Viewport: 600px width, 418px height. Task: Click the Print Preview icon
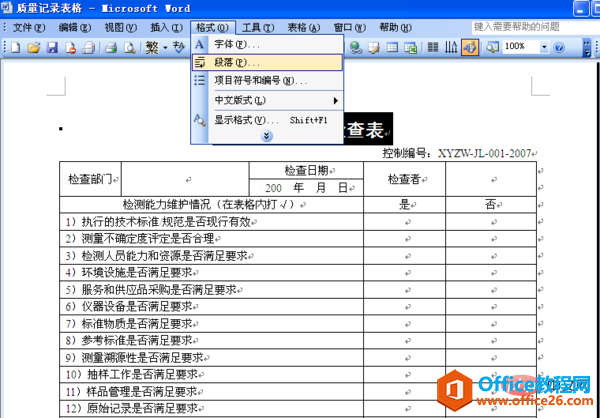click(129, 47)
